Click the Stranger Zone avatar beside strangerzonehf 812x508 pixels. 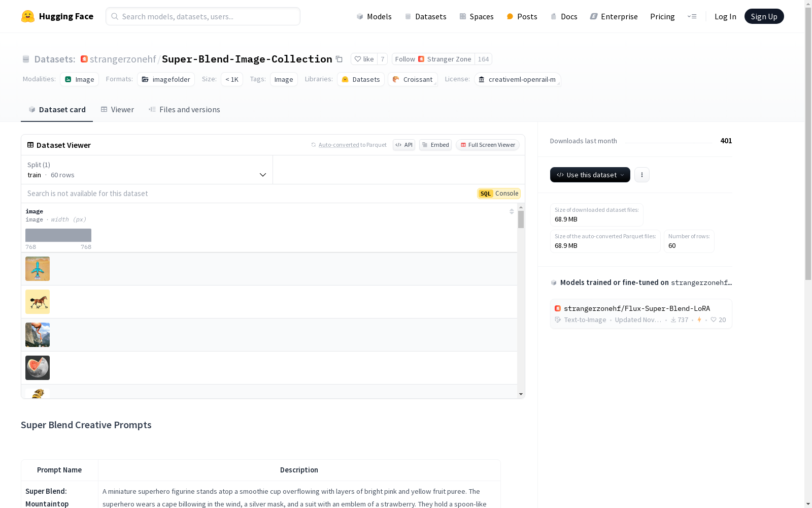pyautogui.click(x=84, y=59)
